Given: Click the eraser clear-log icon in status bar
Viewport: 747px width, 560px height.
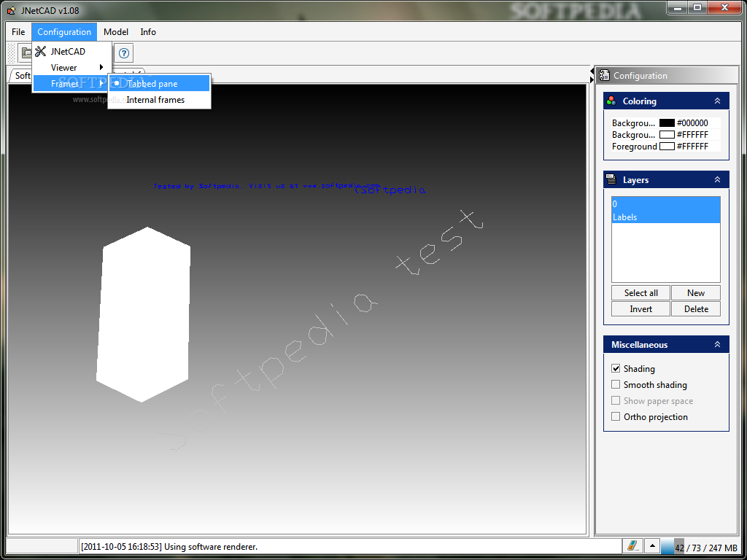Looking at the screenshot, I should tap(632, 545).
